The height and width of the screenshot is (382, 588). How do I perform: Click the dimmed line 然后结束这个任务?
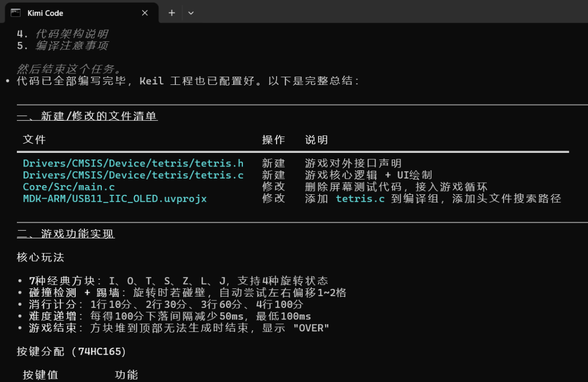[x=69, y=69]
